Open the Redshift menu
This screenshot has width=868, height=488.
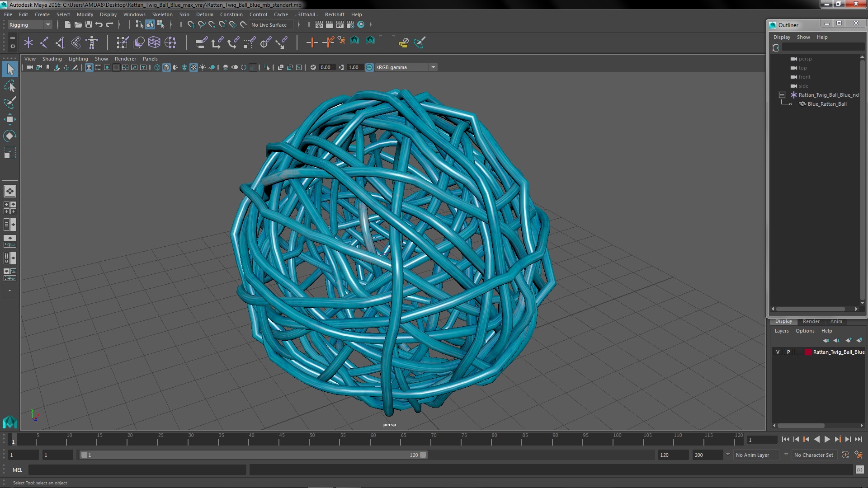pyautogui.click(x=335, y=14)
